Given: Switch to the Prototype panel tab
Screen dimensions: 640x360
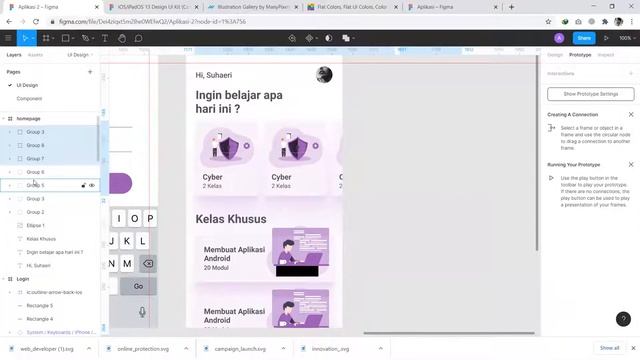Looking at the screenshot, I should [580, 55].
